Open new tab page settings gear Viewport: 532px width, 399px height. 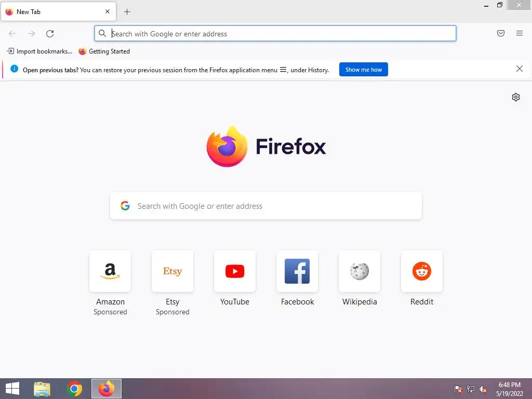coord(516,97)
